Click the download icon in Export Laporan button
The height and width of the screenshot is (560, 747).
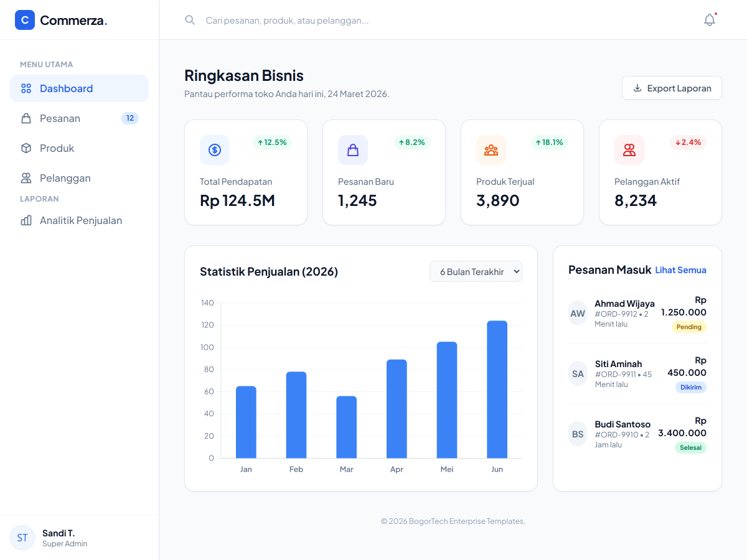637,88
